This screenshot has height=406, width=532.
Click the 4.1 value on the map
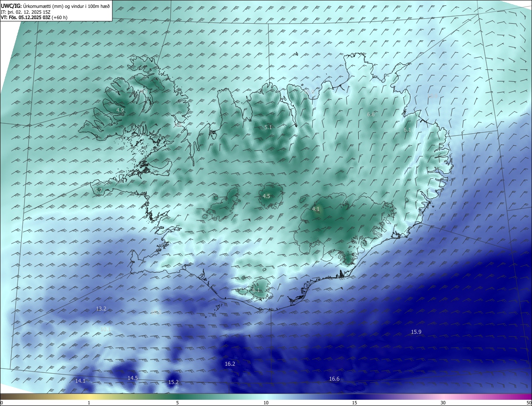pos(316,209)
